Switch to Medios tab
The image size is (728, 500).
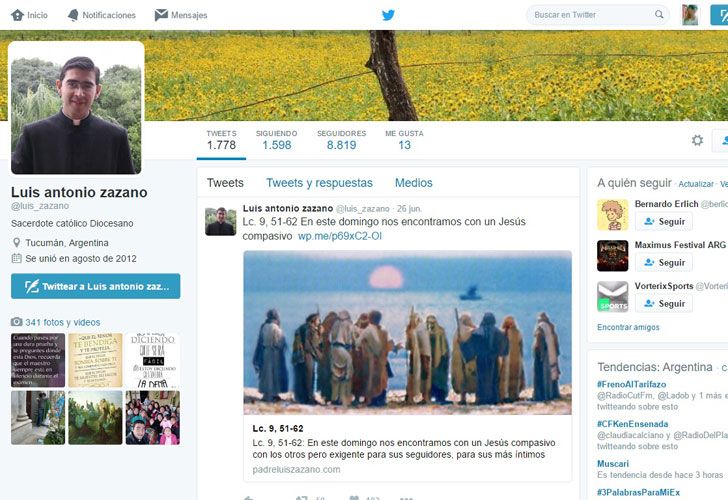(414, 183)
